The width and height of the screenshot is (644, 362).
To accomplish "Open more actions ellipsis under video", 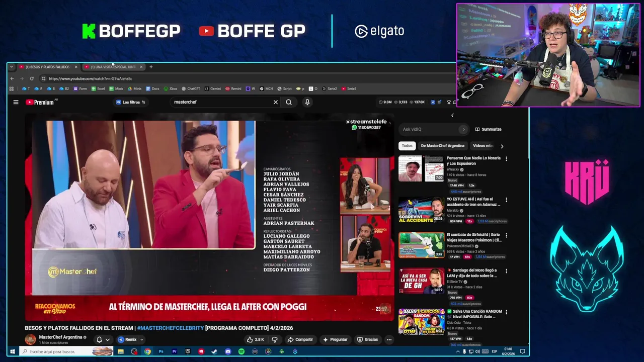I will pos(389,339).
